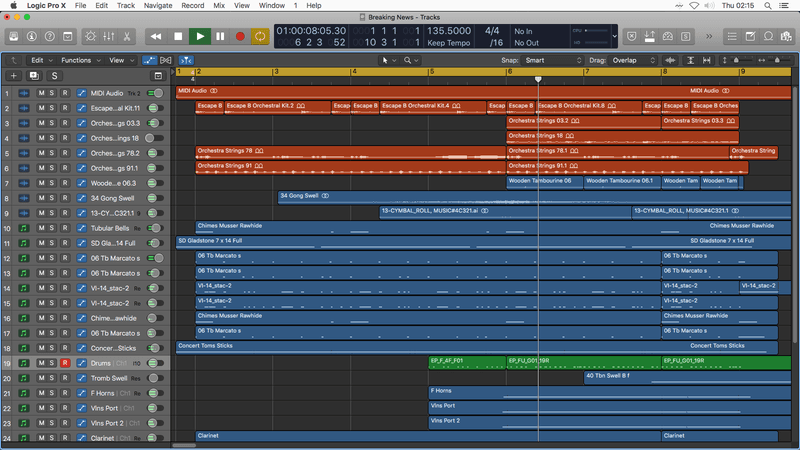Open macOS Spotlight search
The width and height of the screenshot is (800, 450).
coord(767,6)
